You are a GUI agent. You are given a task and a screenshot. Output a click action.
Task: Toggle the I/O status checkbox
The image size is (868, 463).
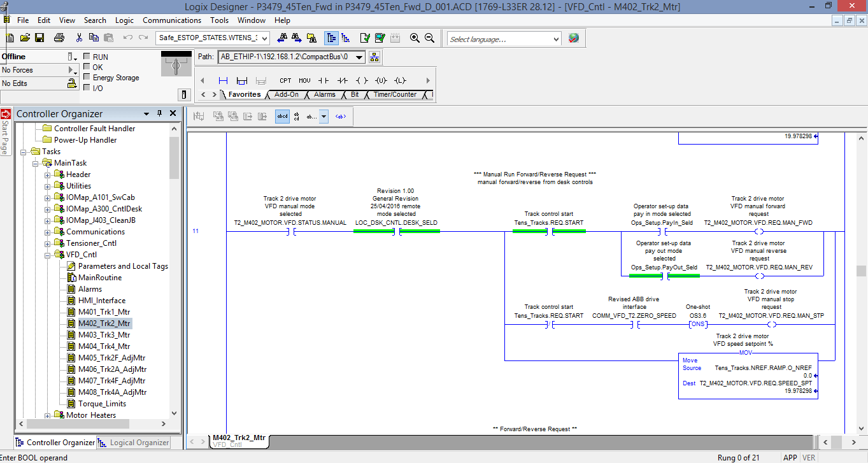coord(87,88)
